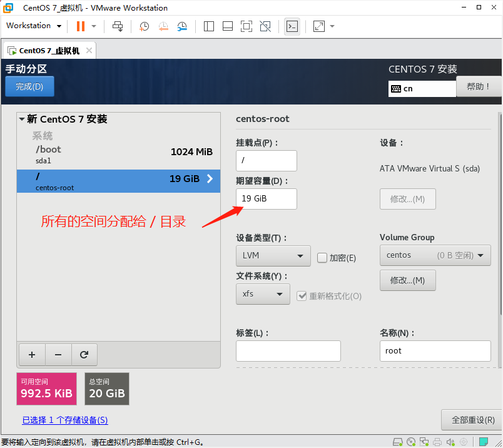Click the printer status bar icon
The width and height of the screenshot is (503, 448).
(x=437, y=442)
